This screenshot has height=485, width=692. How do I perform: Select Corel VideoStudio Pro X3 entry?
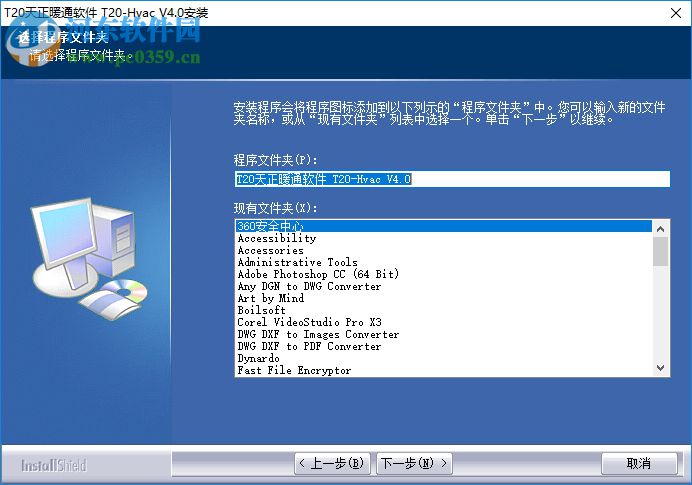point(444,322)
